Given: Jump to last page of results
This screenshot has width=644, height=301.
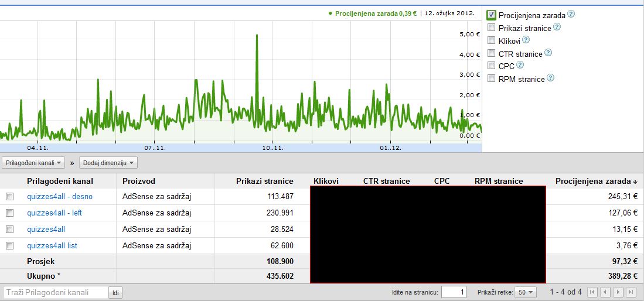Looking at the screenshot, I should pyautogui.click(x=631, y=292).
